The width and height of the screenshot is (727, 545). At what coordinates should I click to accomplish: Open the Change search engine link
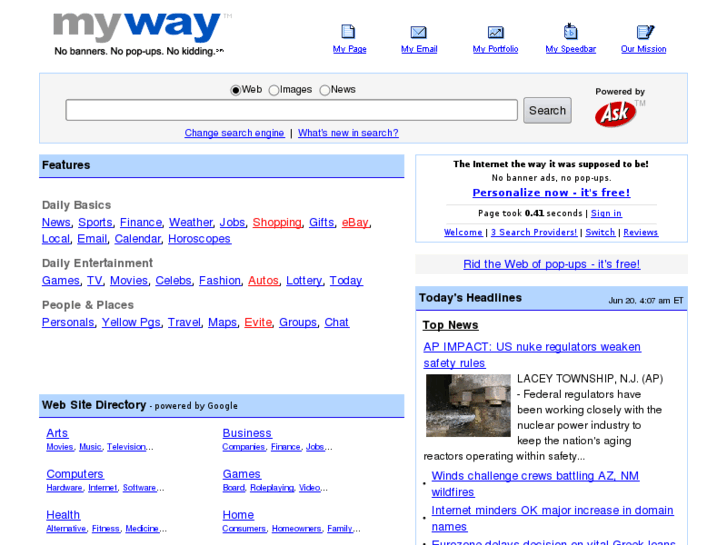tap(234, 133)
